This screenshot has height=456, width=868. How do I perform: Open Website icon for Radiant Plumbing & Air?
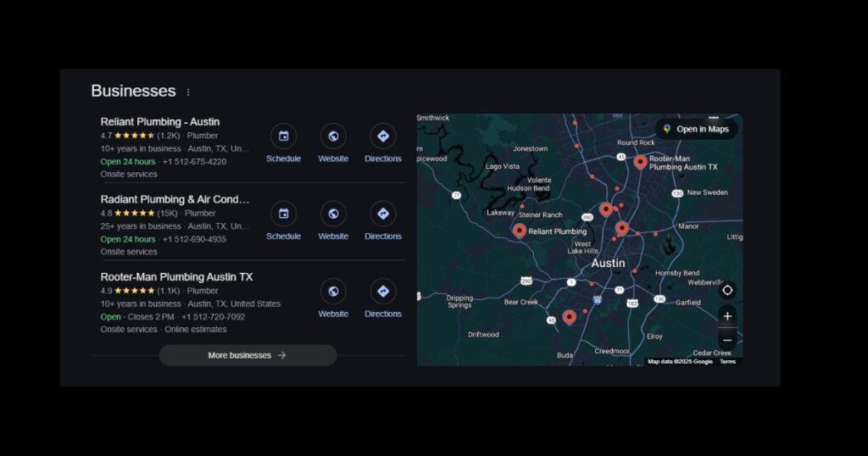333,214
